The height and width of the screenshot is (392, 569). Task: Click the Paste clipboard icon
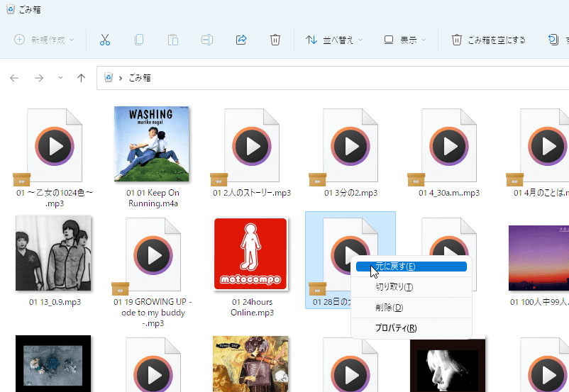point(173,40)
